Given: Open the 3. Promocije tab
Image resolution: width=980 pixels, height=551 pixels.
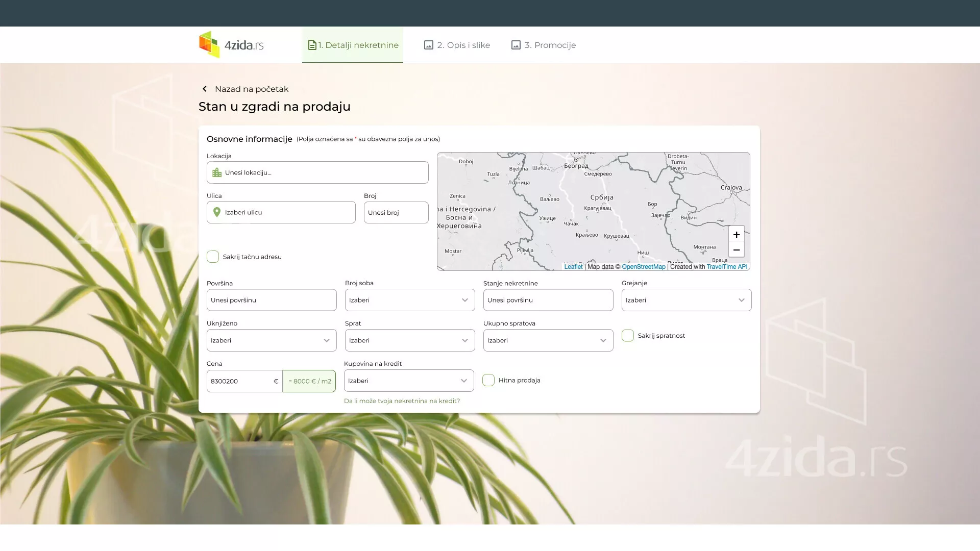Looking at the screenshot, I should click(x=544, y=45).
